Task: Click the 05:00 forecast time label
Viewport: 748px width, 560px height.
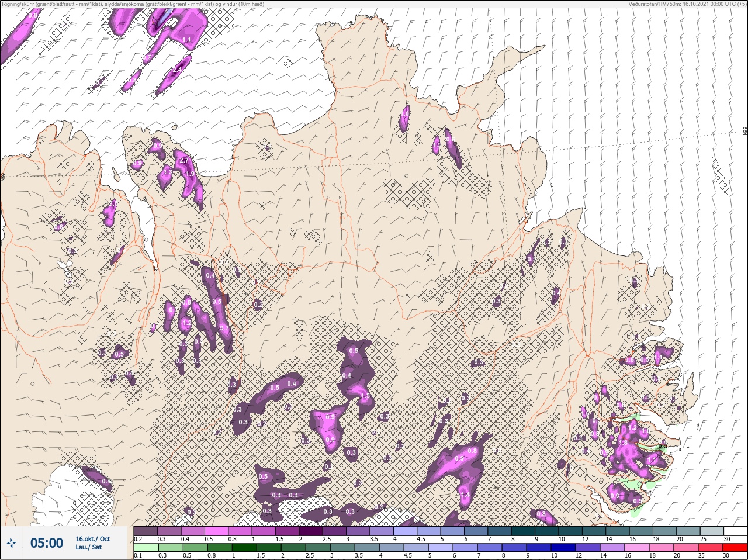Action: pos(47,543)
